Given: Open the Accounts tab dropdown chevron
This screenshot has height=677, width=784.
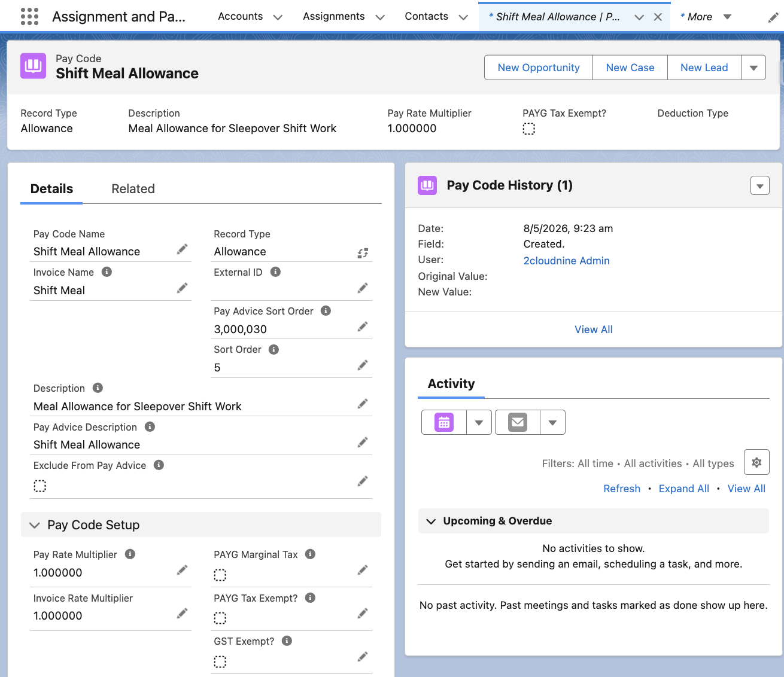Looking at the screenshot, I should coord(278,17).
